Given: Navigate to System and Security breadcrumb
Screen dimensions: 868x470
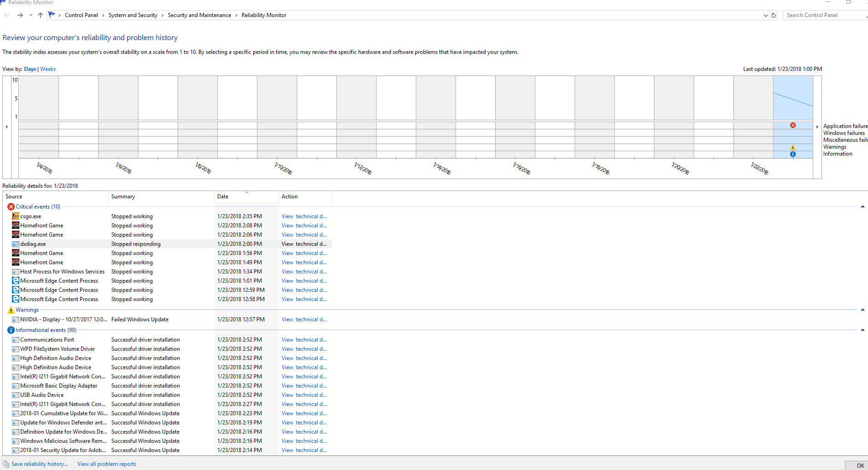Looking at the screenshot, I should (x=133, y=15).
